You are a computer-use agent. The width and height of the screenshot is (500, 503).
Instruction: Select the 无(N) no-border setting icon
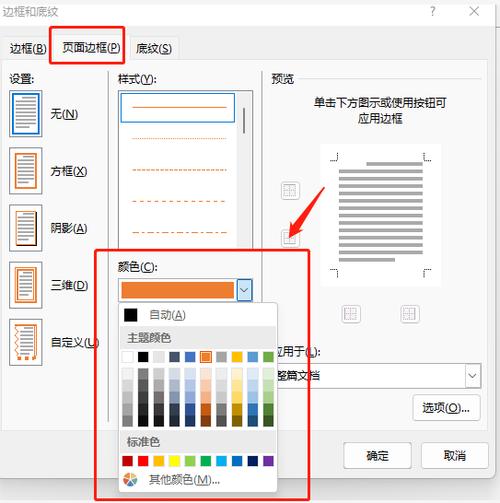pos(26,114)
